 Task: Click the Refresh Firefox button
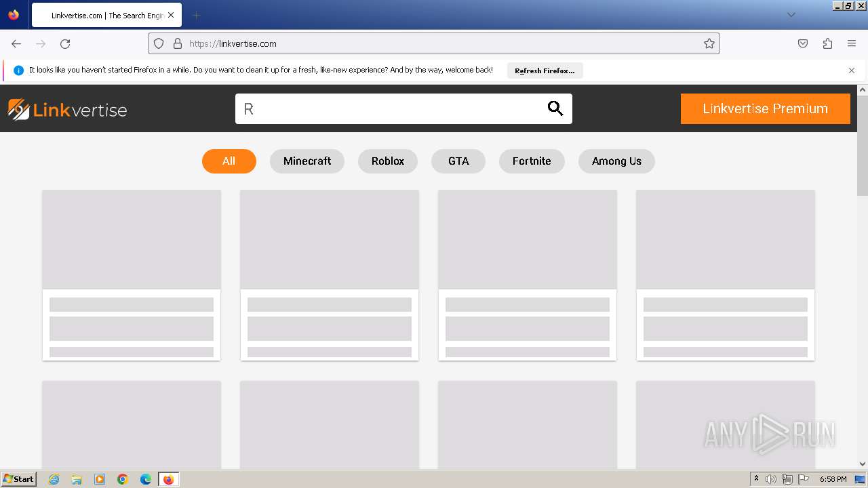(545, 70)
